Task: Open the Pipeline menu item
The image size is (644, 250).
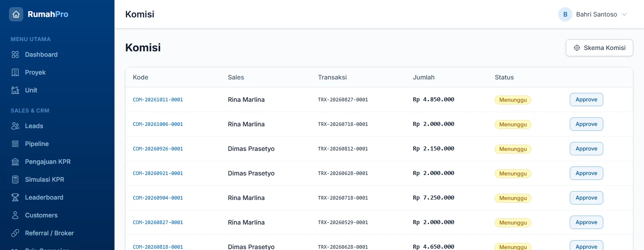Action: [57, 144]
